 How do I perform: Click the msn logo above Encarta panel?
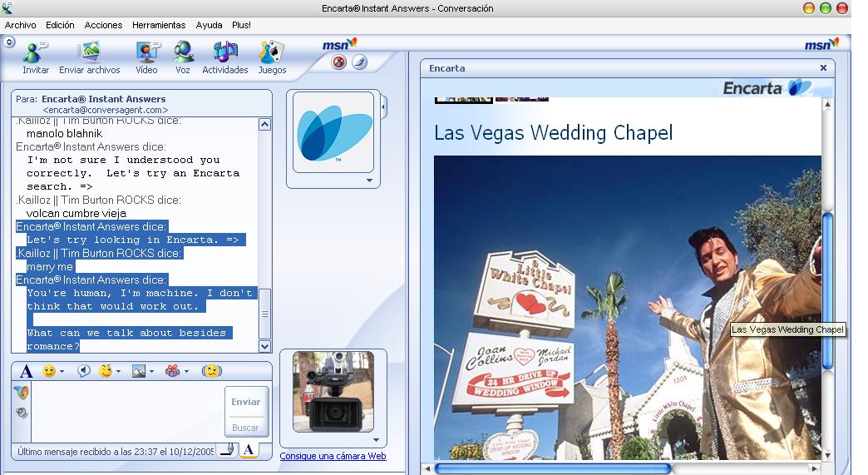point(821,44)
